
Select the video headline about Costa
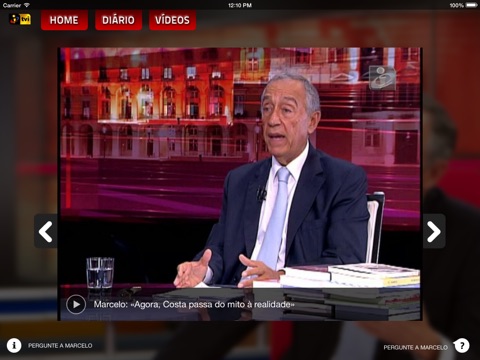(194, 304)
